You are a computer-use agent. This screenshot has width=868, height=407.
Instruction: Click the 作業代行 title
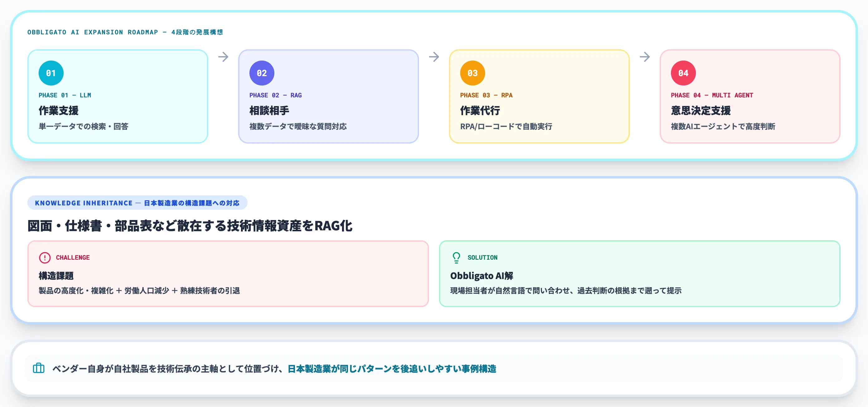[x=480, y=110]
